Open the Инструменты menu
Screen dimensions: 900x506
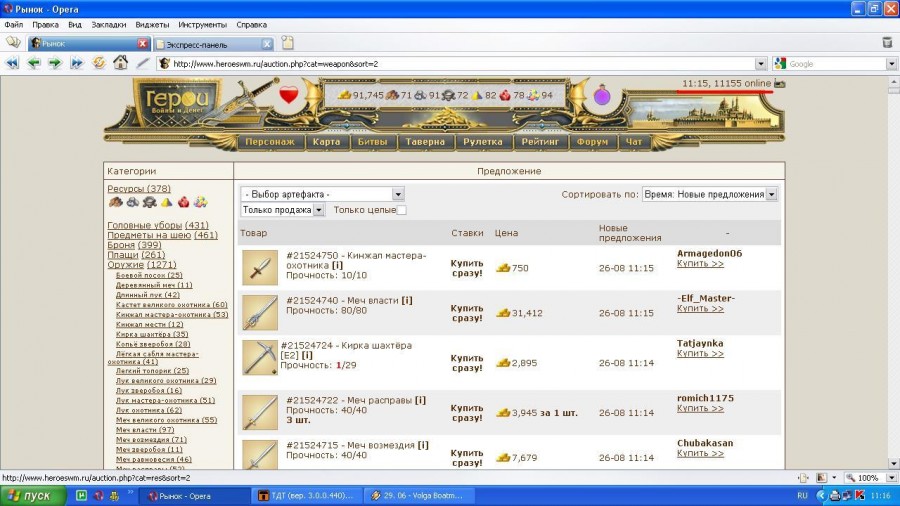click(202, 25)
